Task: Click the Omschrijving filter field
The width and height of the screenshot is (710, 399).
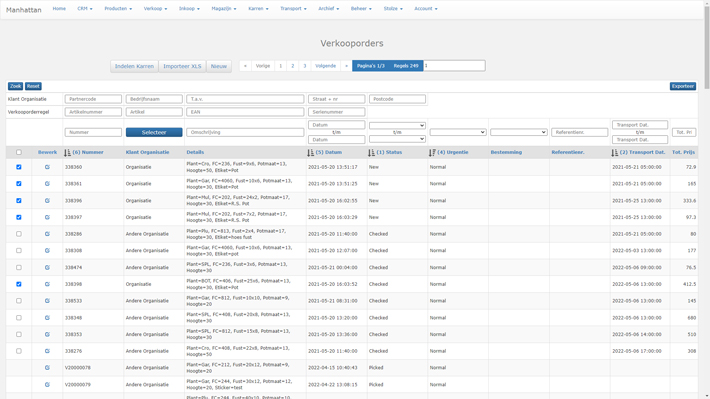Action: point(245,132)
